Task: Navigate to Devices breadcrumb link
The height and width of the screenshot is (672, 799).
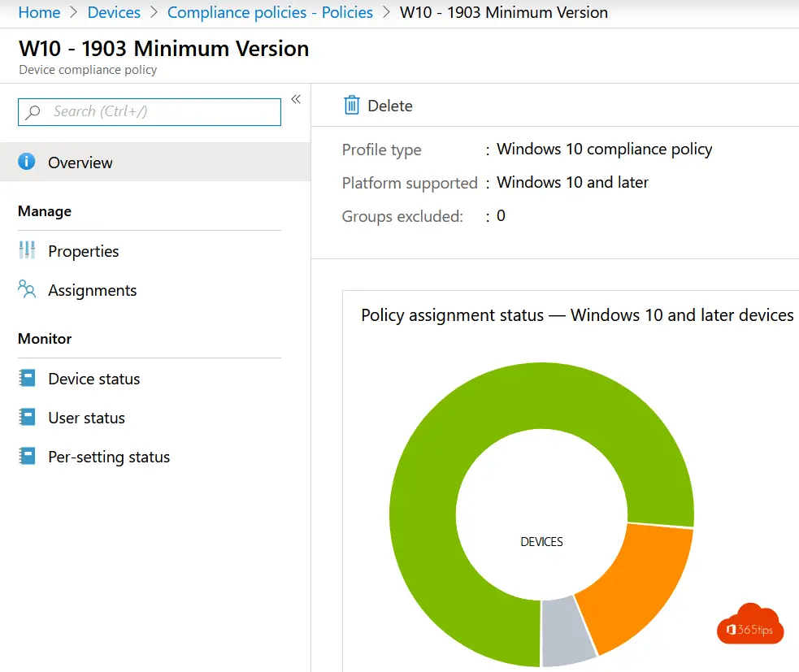Action: pyautogui.click(x=114, y=12)
